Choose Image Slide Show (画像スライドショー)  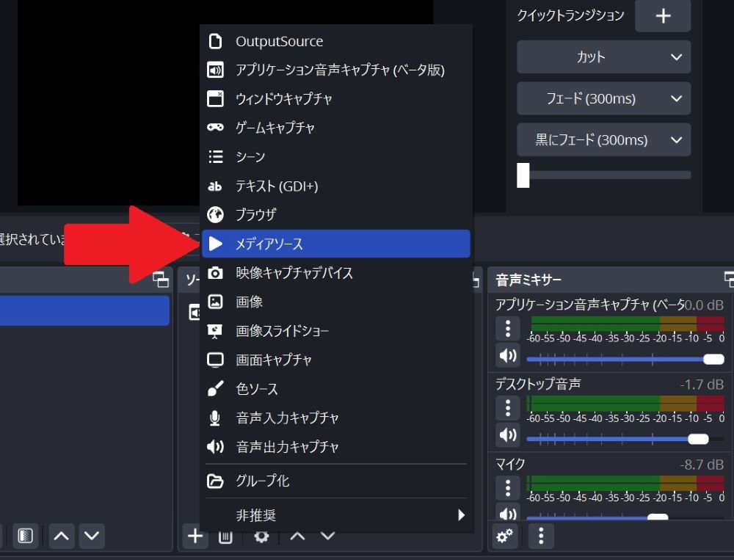click(335, 331)
